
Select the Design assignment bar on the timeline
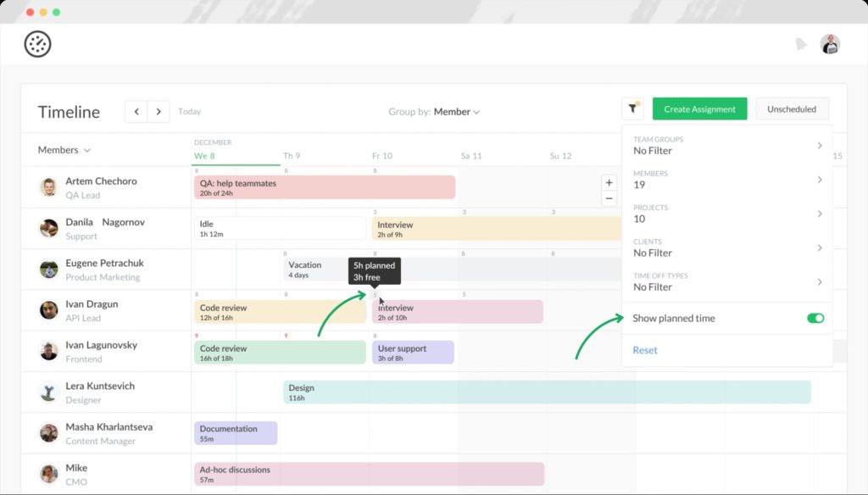(381, 392)
